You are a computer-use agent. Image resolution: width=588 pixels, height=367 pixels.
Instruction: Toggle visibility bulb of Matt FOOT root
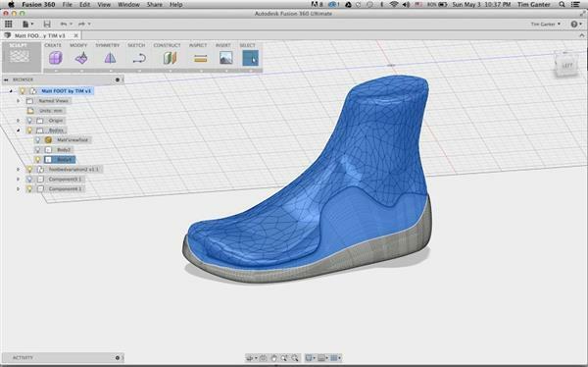(x=23, y=91)
